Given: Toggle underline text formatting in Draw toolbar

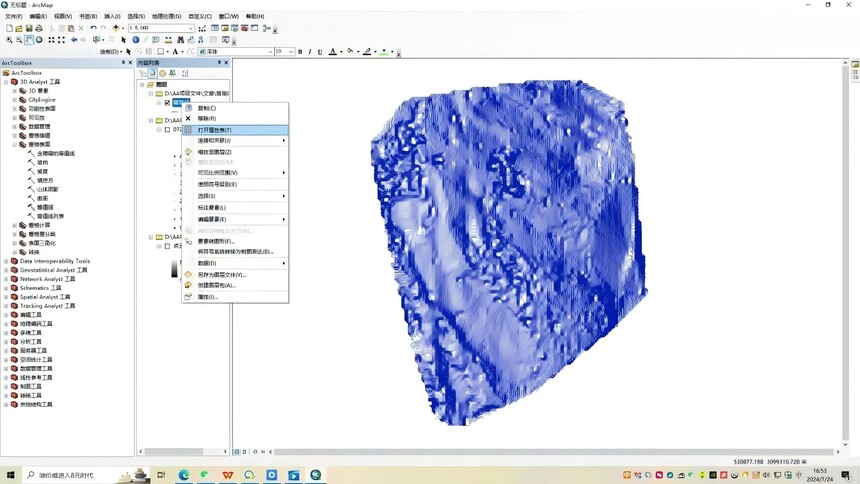Looking at the screenshot, I should [320, 52].
